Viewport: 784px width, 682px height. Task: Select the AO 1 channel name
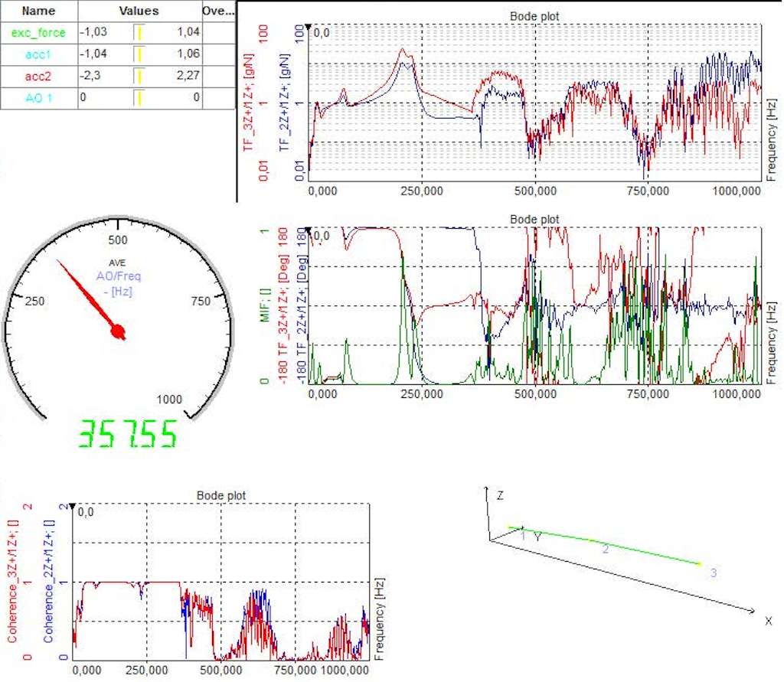click(38, 98)
